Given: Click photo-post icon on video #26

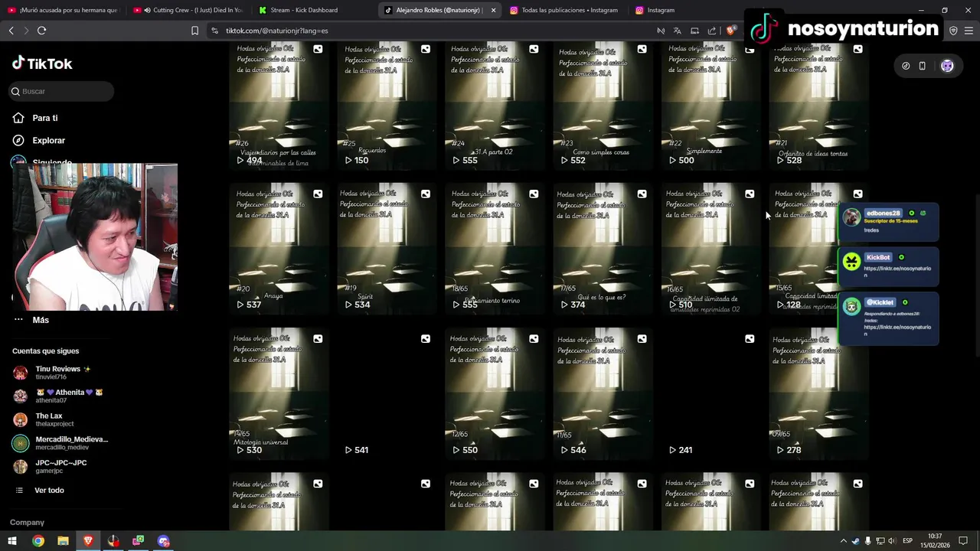Looking at the screenshot, I should tap(318, 49).
